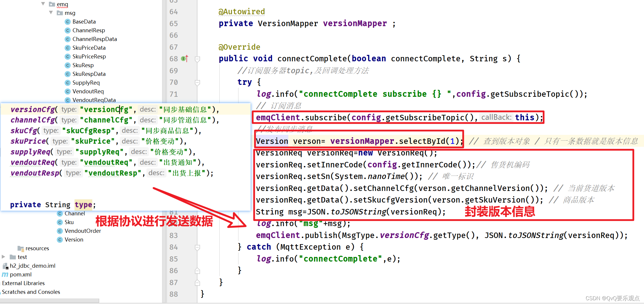The width and height of the screenshot is (644, 304).
Task: Click the resources folder icon
Action: [21, 248]
